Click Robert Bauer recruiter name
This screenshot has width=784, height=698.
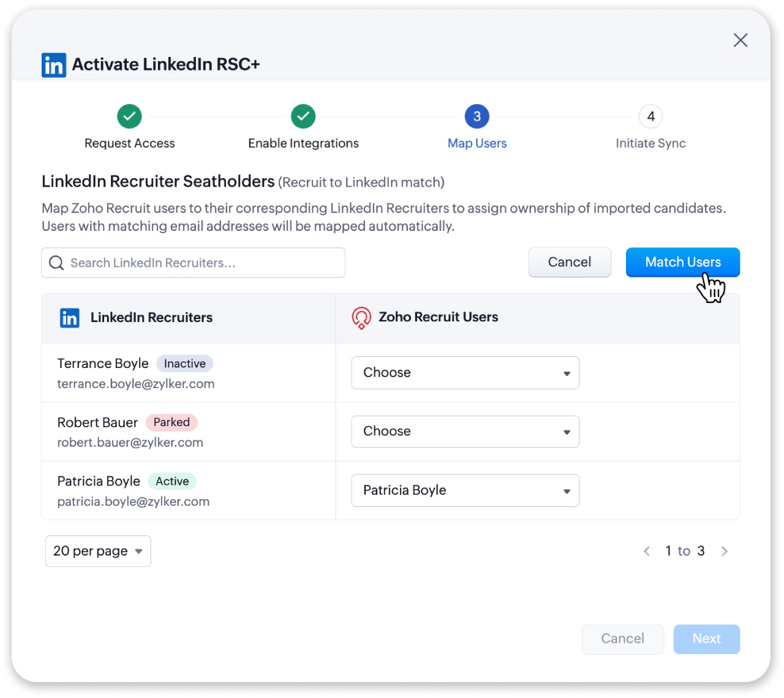[97, 422]
